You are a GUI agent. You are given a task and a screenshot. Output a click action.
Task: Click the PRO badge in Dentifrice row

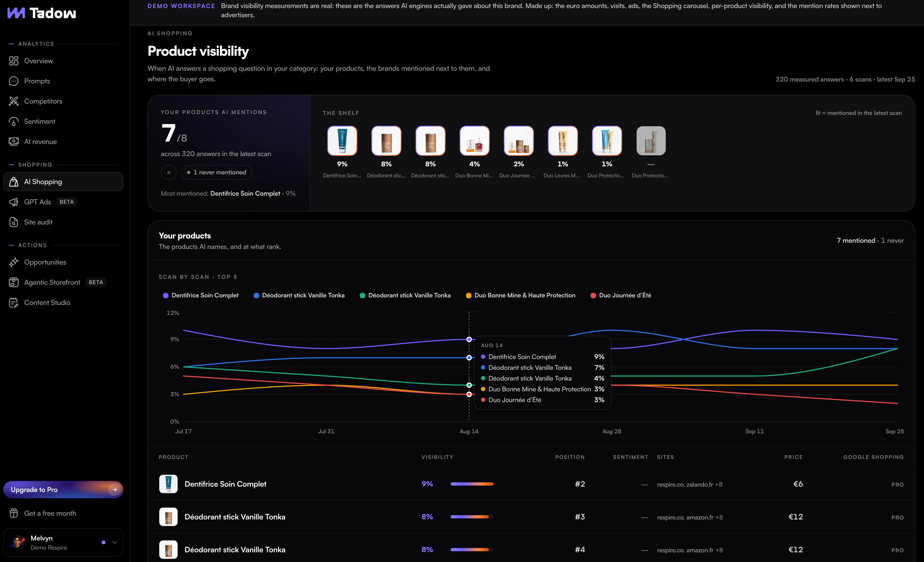pyautogui.click(x=897, y=485)
